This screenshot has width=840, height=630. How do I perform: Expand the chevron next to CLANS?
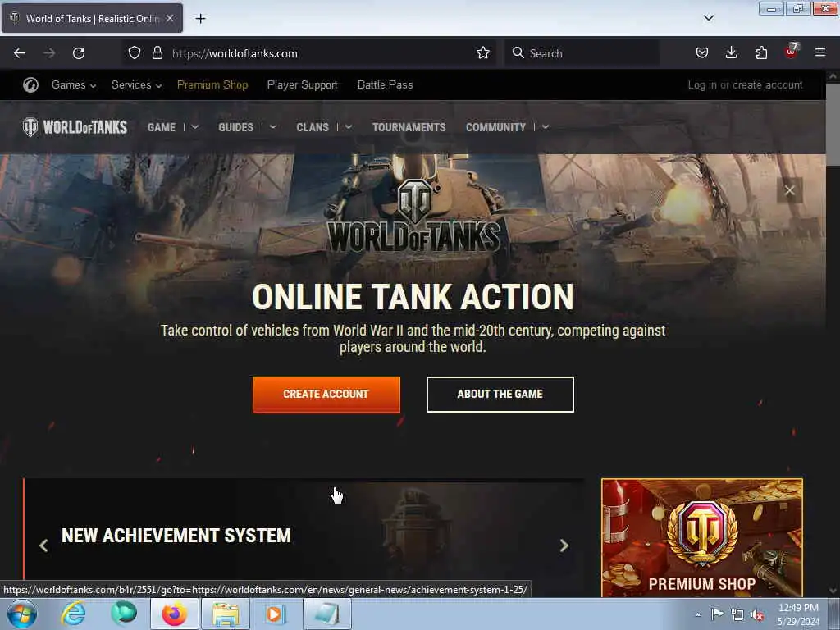348,127
